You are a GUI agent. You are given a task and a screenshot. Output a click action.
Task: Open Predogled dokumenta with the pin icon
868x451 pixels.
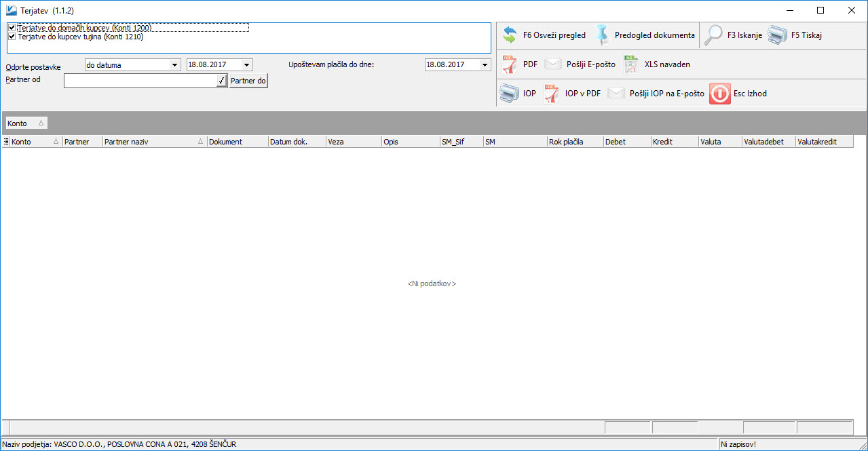pos(601,35)
